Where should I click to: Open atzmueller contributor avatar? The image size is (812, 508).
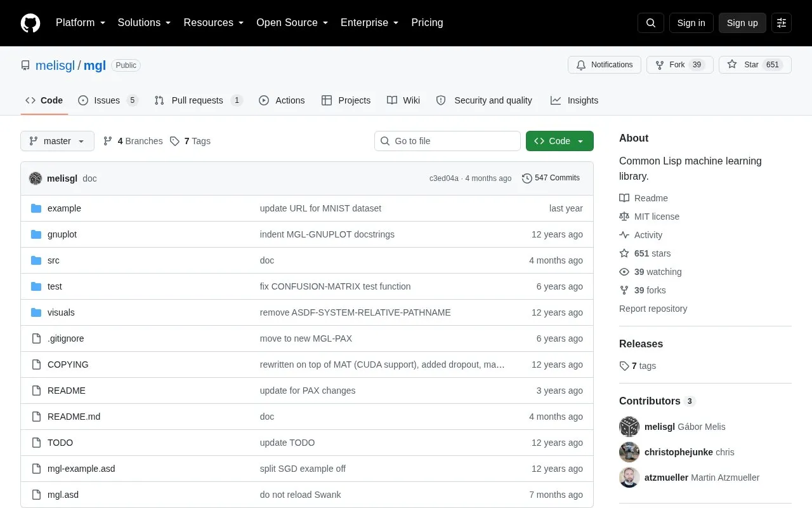click(x=629, y=478)
